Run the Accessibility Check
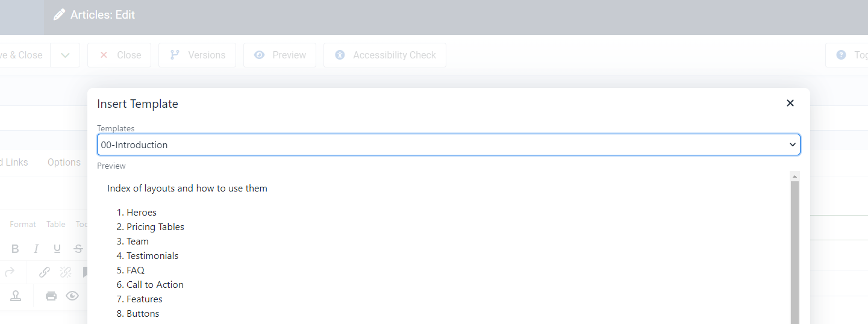Viewport: 868px width, 324px height. [x=385, y=55]
